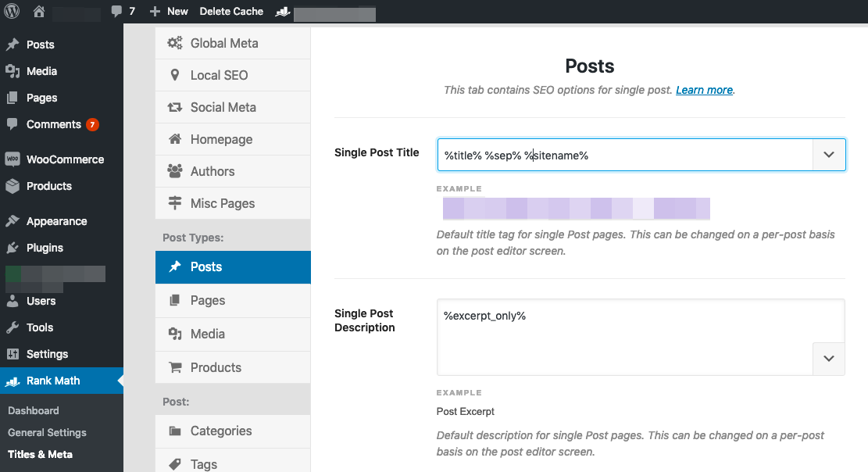Click the group icon beside Authors
Viewport: 868px width, 472px height.
[x=175, y=171]
